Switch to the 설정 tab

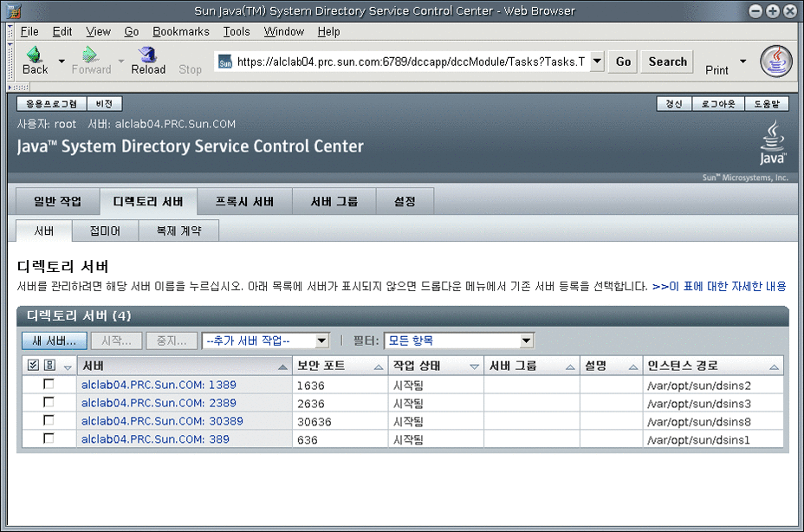point(405,201)
